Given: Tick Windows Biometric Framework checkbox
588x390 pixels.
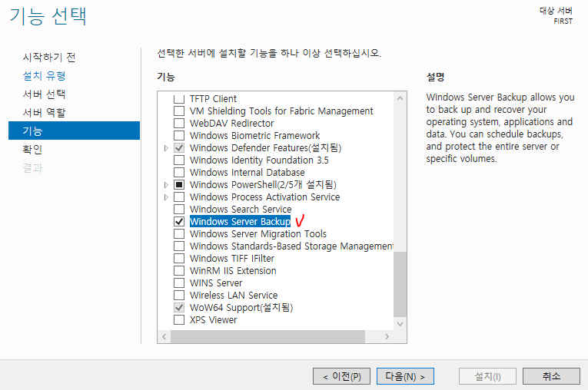Looking at the screenshot, I should 179,136.
